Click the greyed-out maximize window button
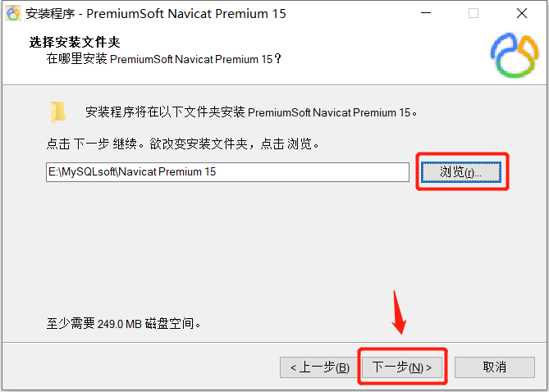Screen dimensions: 549x392 [x=474, y=13]
